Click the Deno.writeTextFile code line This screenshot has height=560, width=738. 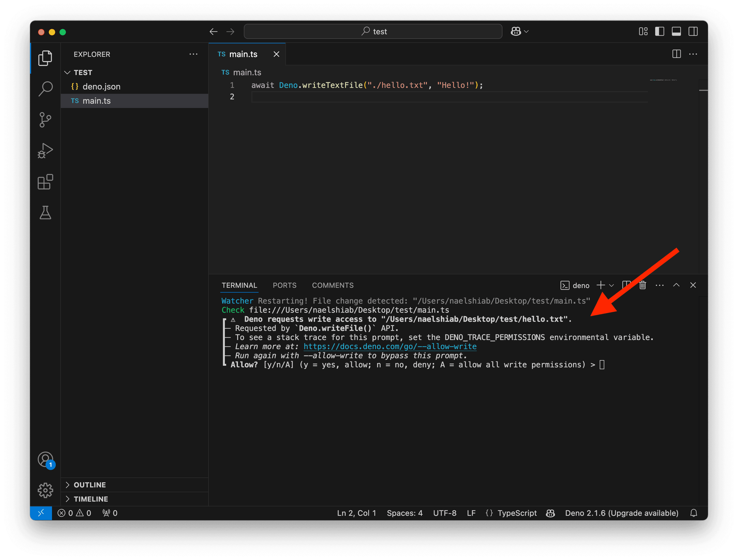pos(367,85)
